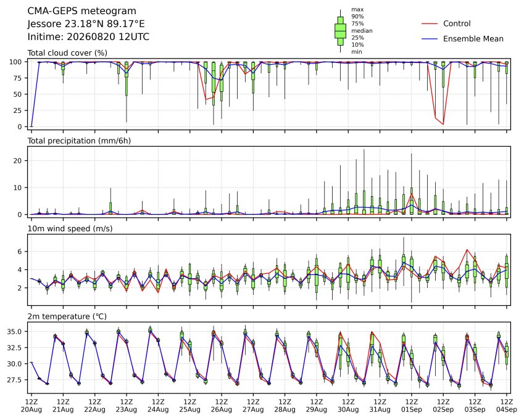524x420 pixels.
Task: Click the 12Z 25Aug time axis label
Action: tap(190, 405)
